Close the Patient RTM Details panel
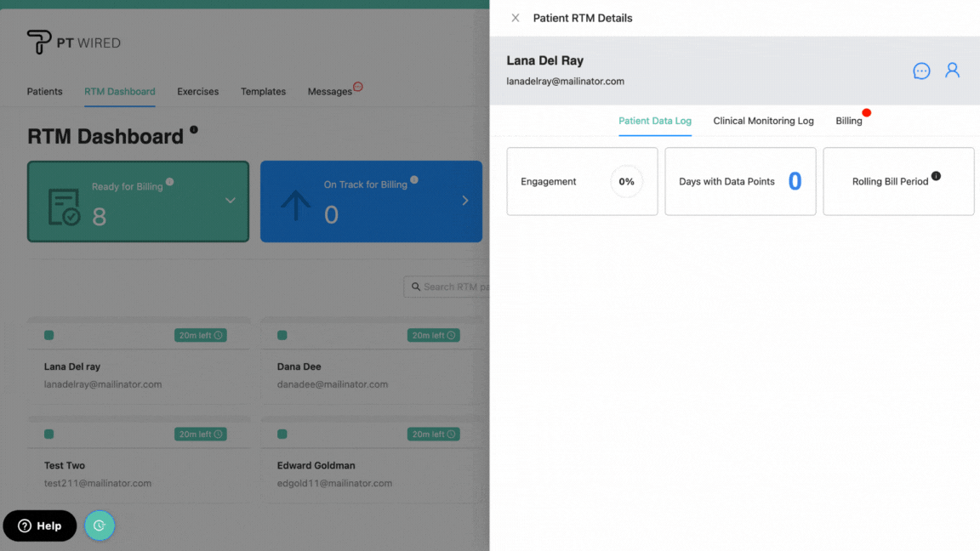This screenshot has width=980, height=551. click(x=515, y=17)
